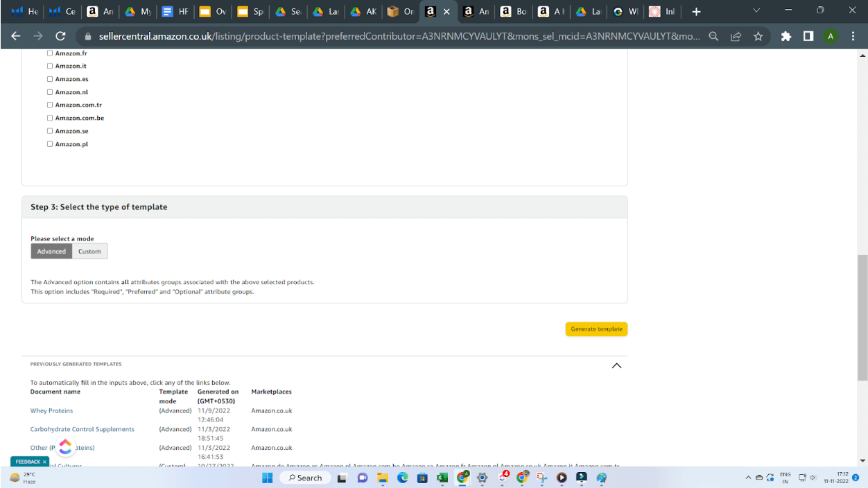Click the '11/9/2022 12:46:04' generated date
The height and width of the screenshot is (488, 868).
pyautogui.click(x=214, y=415)
